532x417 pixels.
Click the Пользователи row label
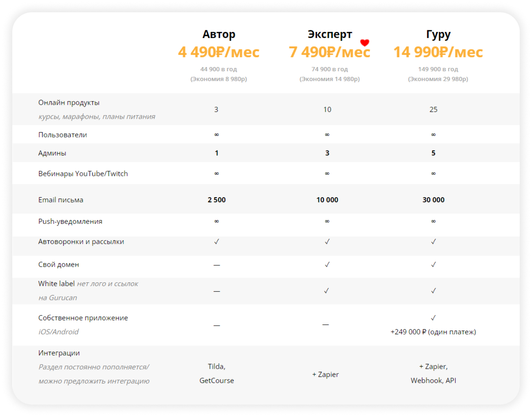(x=63, y=135)
